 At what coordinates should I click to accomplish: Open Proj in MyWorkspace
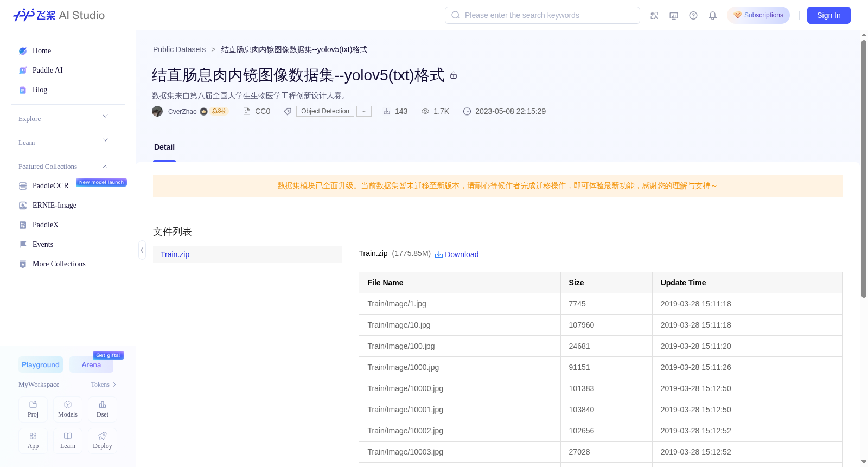[x=33, y=410]
